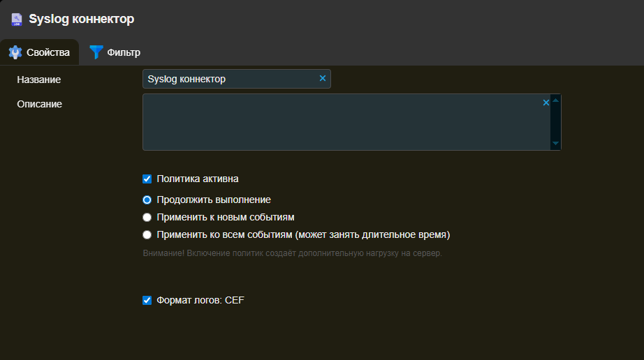Click the gear icon on the Свойства tab

coord(15,52)
